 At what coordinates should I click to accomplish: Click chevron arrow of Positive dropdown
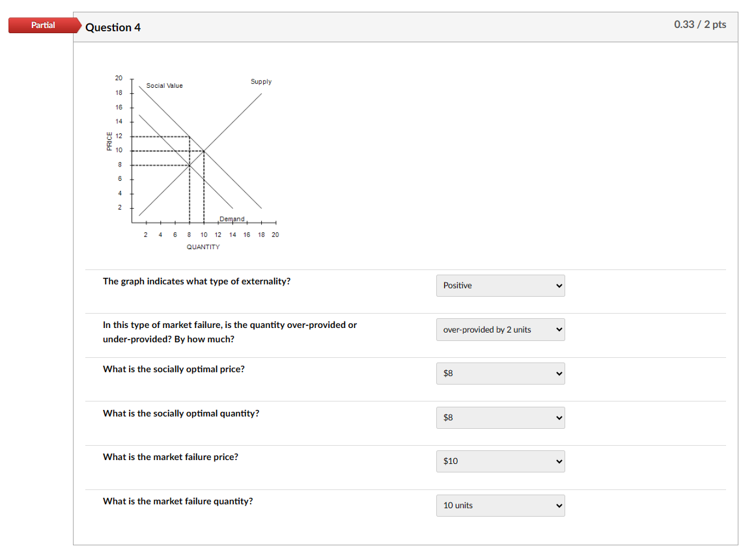point(558,286)
